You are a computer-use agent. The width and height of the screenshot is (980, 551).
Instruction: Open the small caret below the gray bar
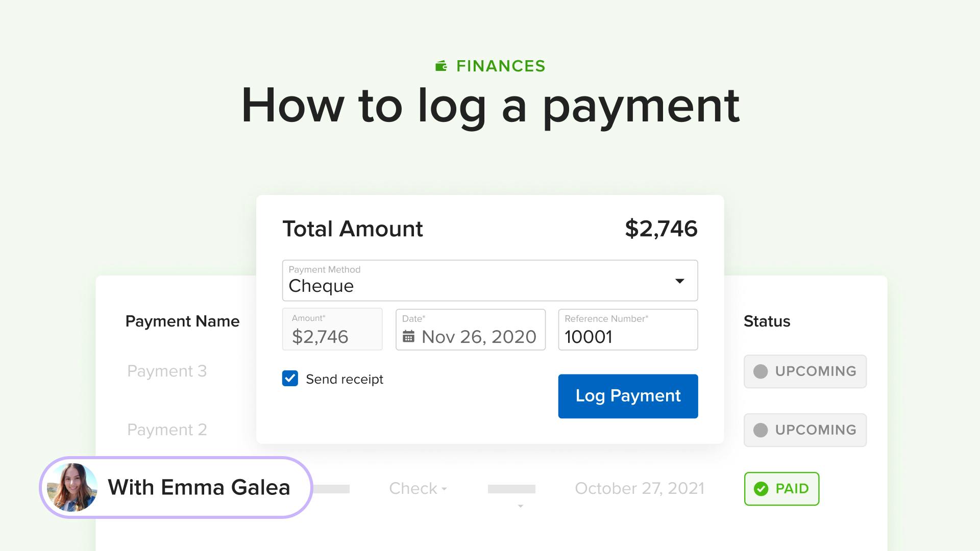520,506
